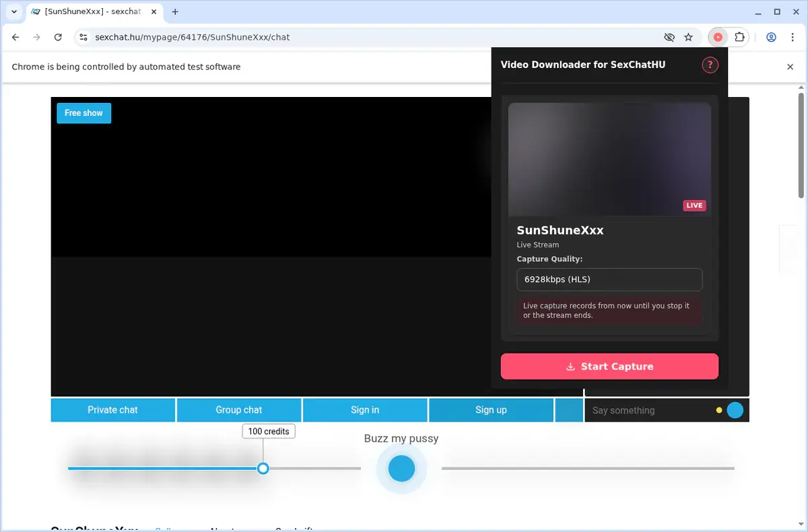Click the Video Downloader extension toolbar icon
The height and width of the screenshot is (532, 808).
[x=718, y=37]
